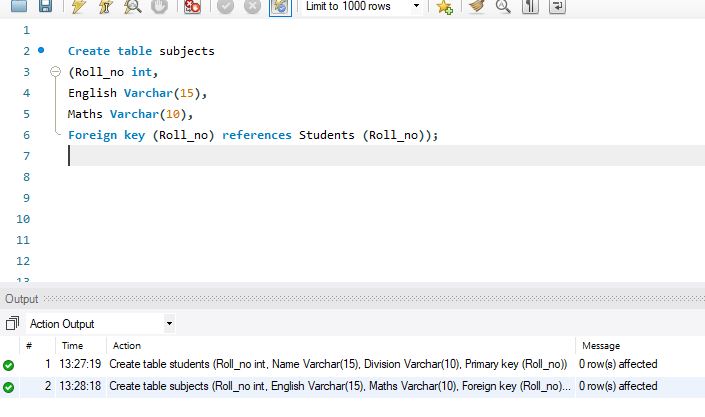Open a SQL script file icon
Image resolution: width=705 pixels, height=417 pixels.
coord(19,6)
